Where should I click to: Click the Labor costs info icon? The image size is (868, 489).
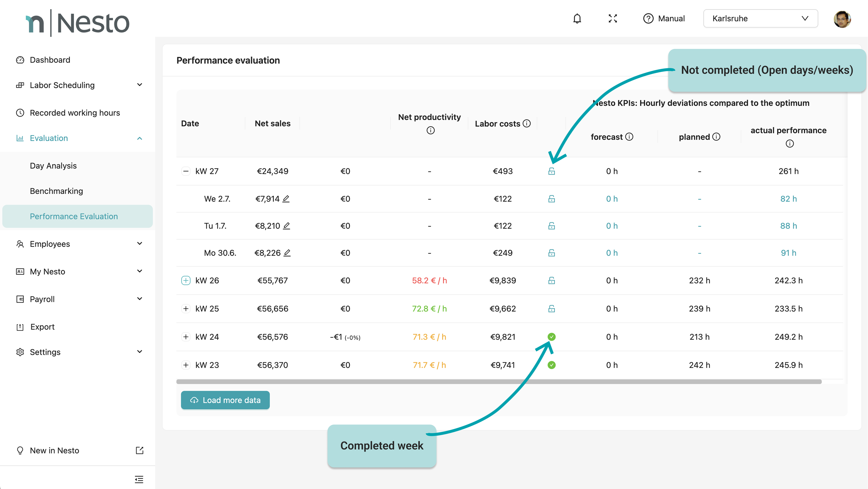[x=527, y=123]
